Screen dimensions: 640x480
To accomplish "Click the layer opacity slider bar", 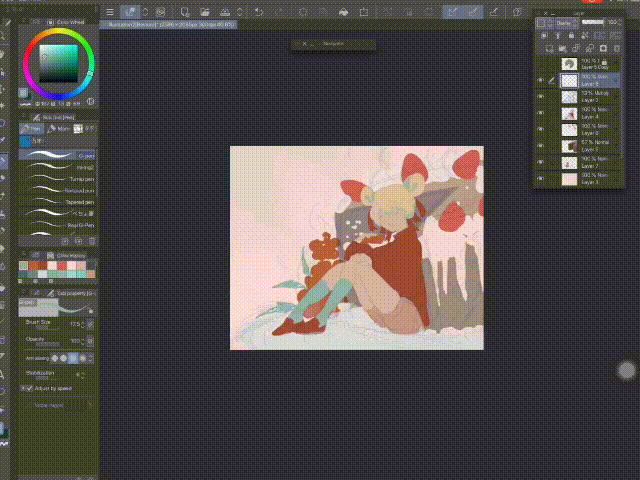I will 593,22.
